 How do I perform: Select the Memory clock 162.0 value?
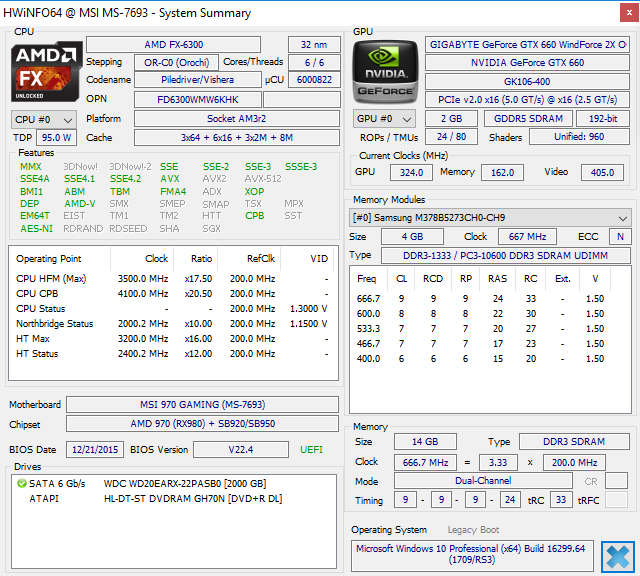click(x=502, y=173)
